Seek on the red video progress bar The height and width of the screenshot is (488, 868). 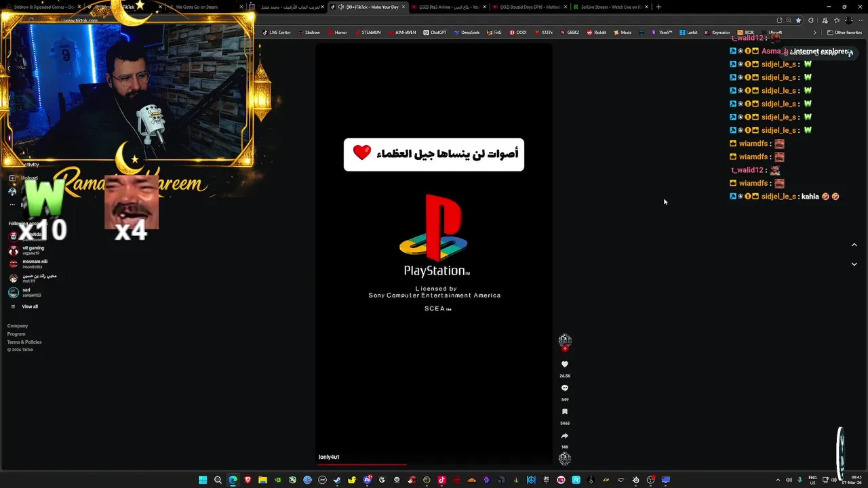tap(434, 464)
